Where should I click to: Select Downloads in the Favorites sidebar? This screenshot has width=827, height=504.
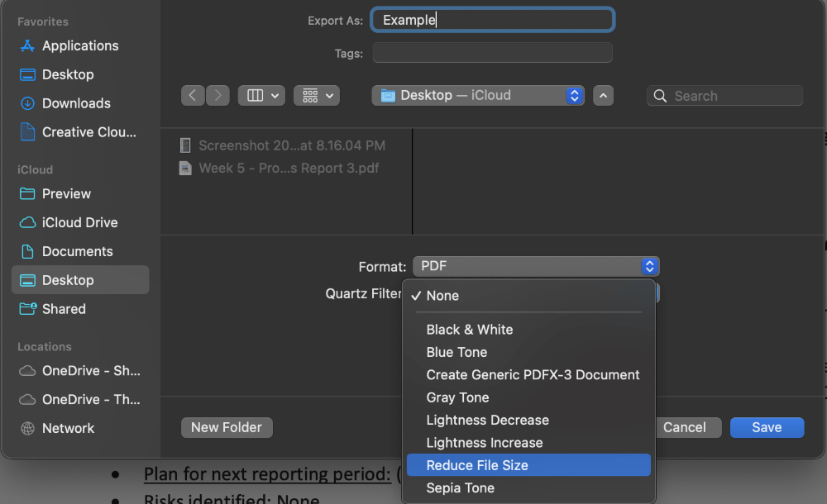(76, 103)
